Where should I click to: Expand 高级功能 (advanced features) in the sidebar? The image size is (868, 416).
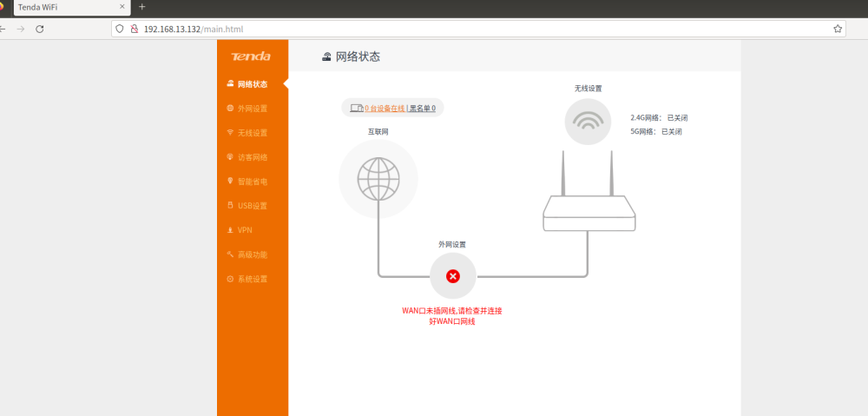pos(252,254)
